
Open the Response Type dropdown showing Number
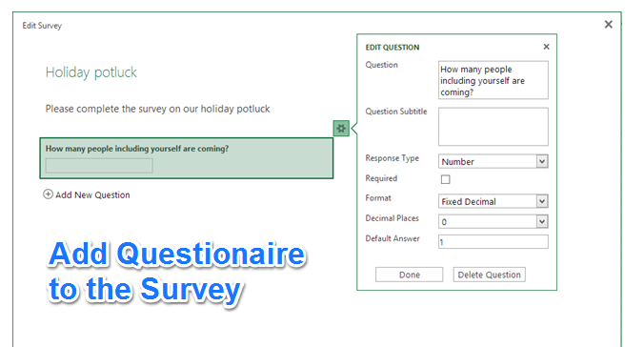coord(493,161)
